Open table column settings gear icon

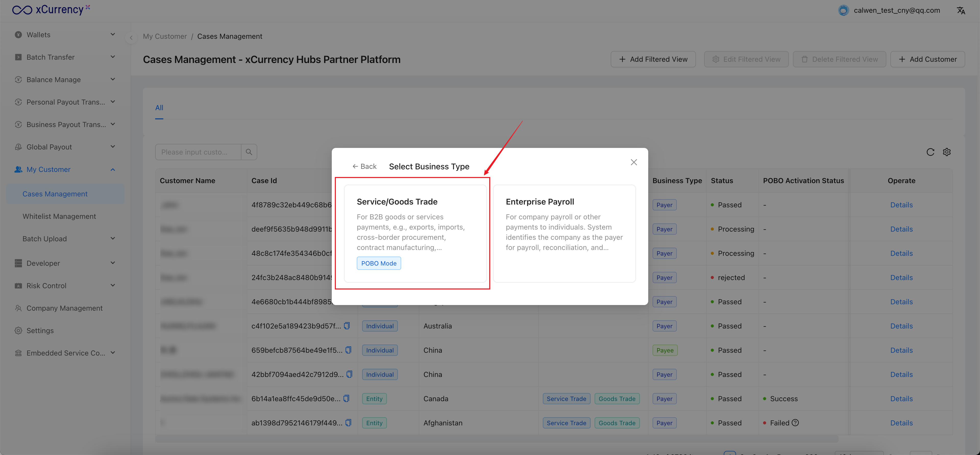coord(947,152)
